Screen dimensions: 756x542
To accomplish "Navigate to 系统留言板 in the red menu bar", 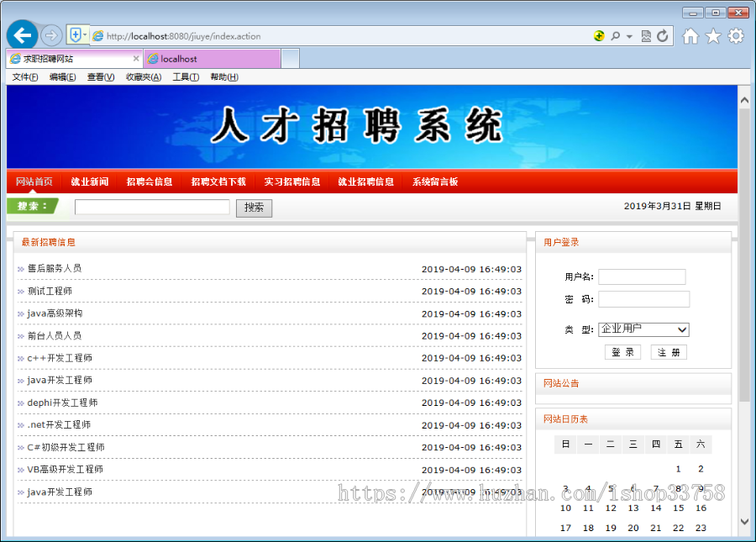I will pos(431,182).
